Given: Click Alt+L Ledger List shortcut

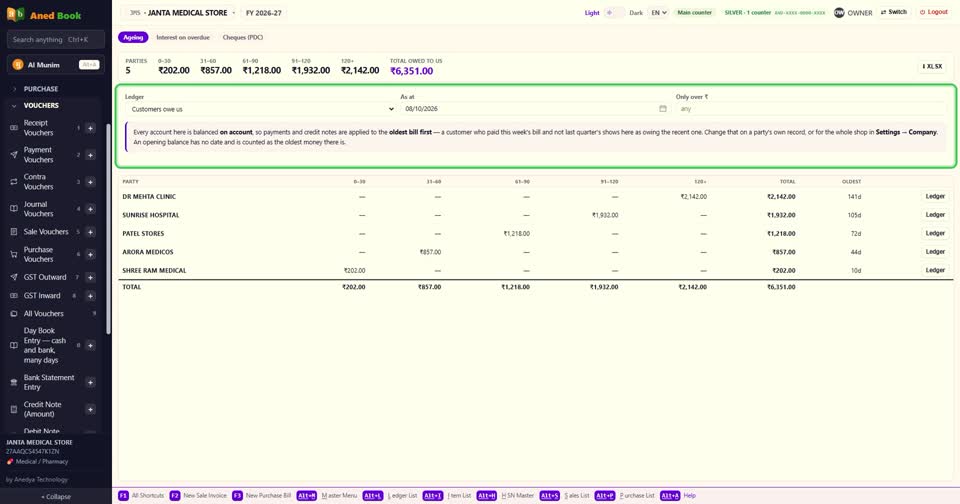Looking at the screenshot, I should (390, 495).
